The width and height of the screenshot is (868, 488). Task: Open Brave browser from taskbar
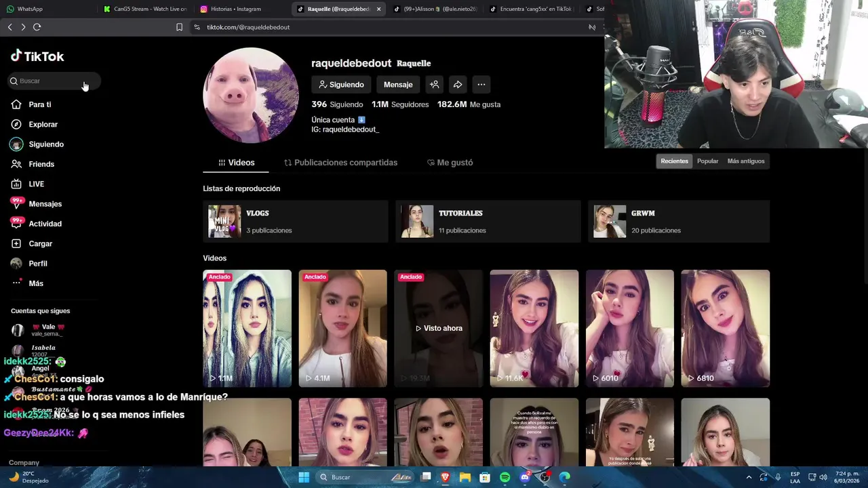[446, 477]
